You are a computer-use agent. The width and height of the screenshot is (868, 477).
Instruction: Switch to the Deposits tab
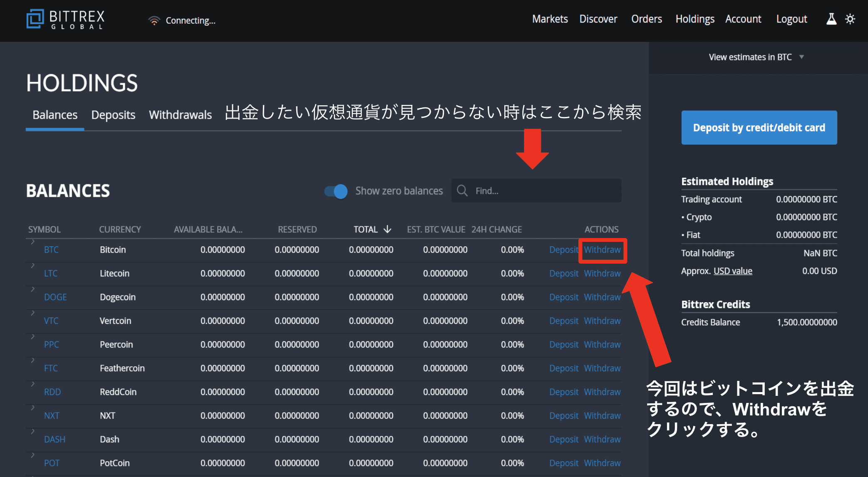(x=113, y=115)
